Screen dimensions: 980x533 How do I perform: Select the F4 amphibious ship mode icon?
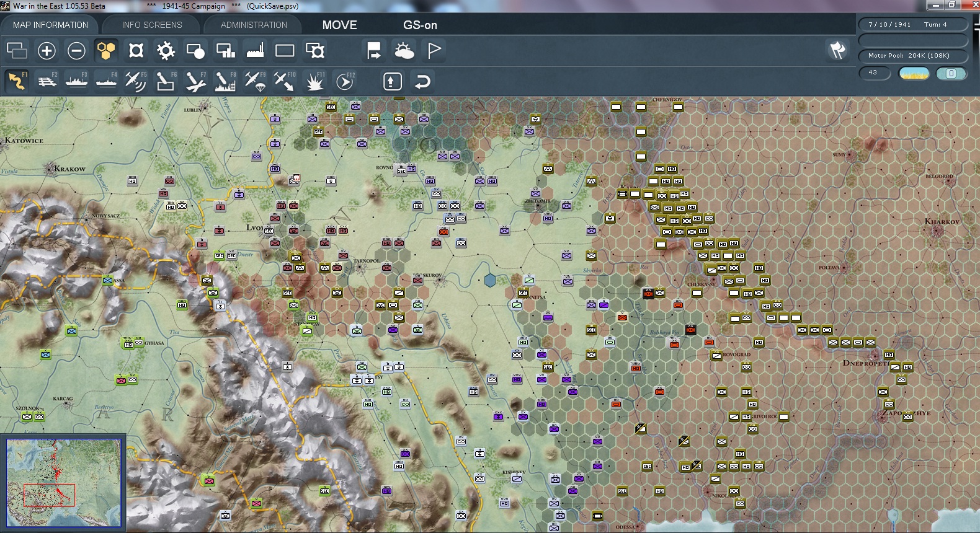106,81
